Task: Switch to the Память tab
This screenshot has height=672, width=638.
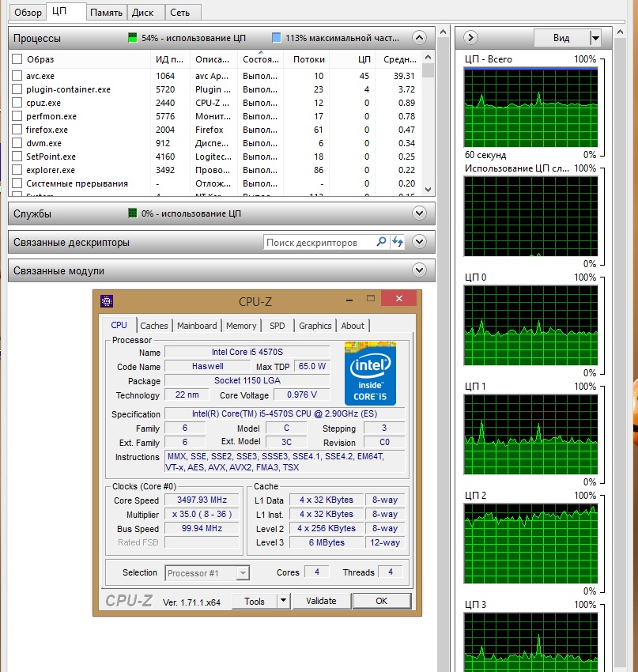Action: click(106, 13)
